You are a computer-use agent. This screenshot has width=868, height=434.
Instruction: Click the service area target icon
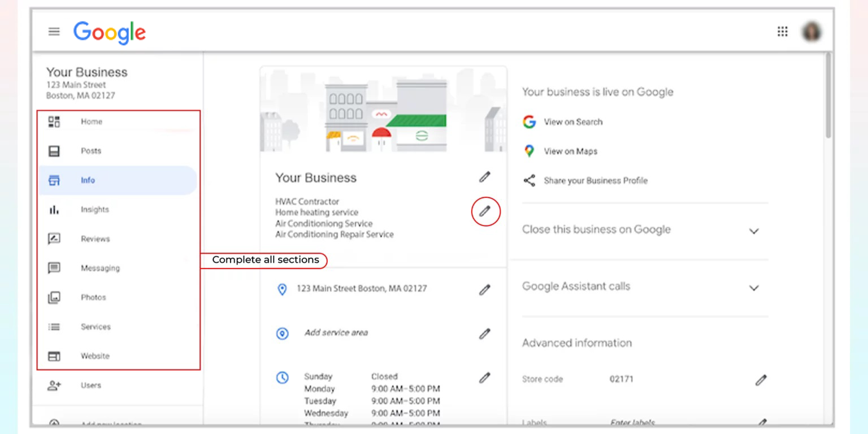282,333
